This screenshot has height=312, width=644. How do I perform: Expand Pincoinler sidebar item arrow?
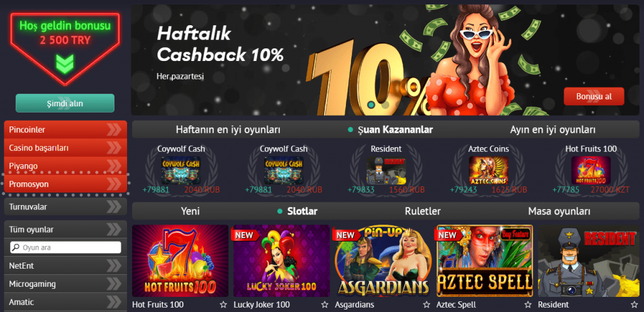click(x=114, y=130)
